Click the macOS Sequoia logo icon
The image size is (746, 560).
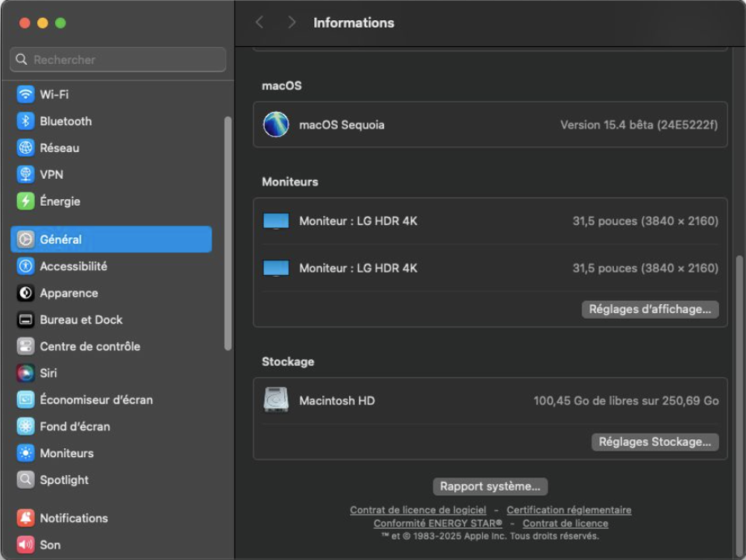[276, 125]
